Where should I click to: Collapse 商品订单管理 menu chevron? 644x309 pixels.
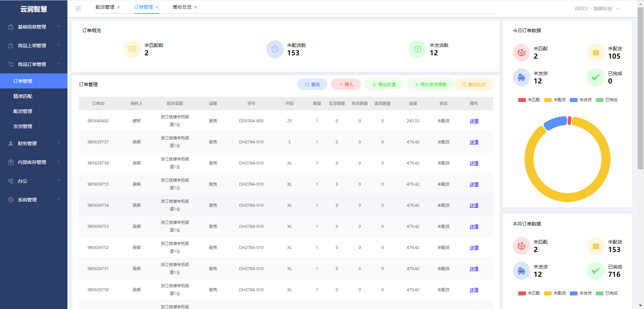point(59,64)
